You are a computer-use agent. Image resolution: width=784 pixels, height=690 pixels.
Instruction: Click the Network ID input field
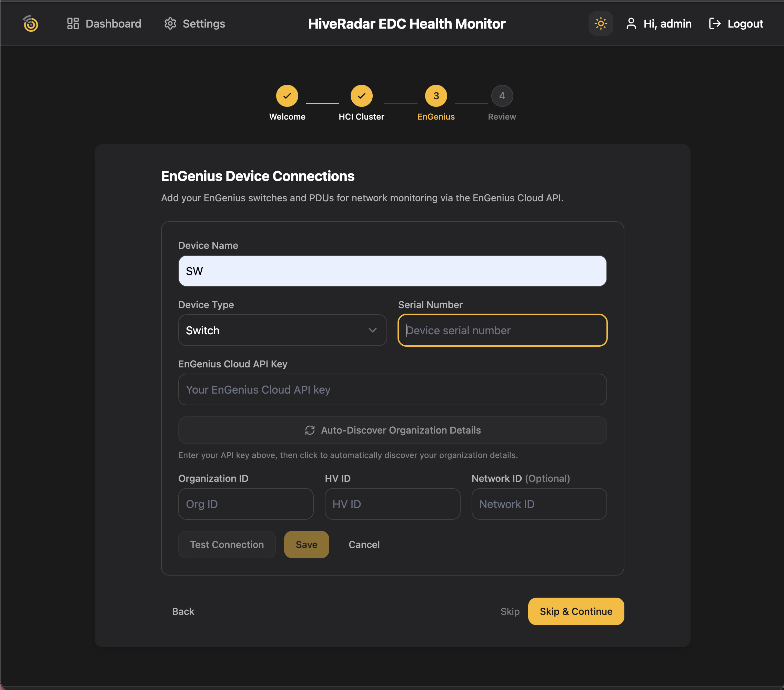(x=539, y=504)
